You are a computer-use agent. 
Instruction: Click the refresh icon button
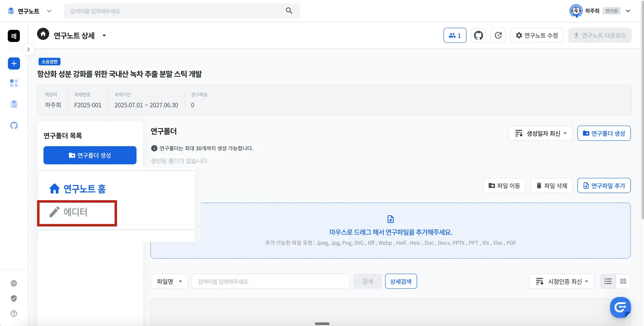click(498, 36)
